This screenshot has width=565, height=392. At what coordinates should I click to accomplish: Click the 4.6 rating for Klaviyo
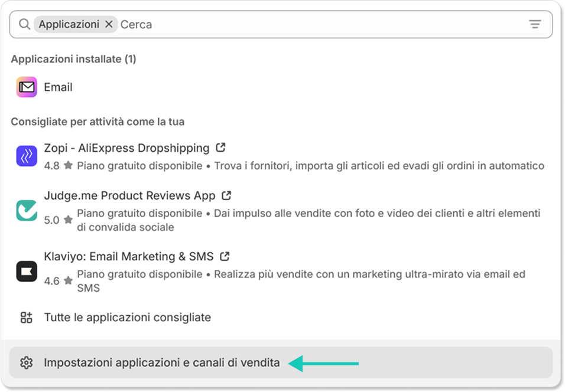coord(51,281)
